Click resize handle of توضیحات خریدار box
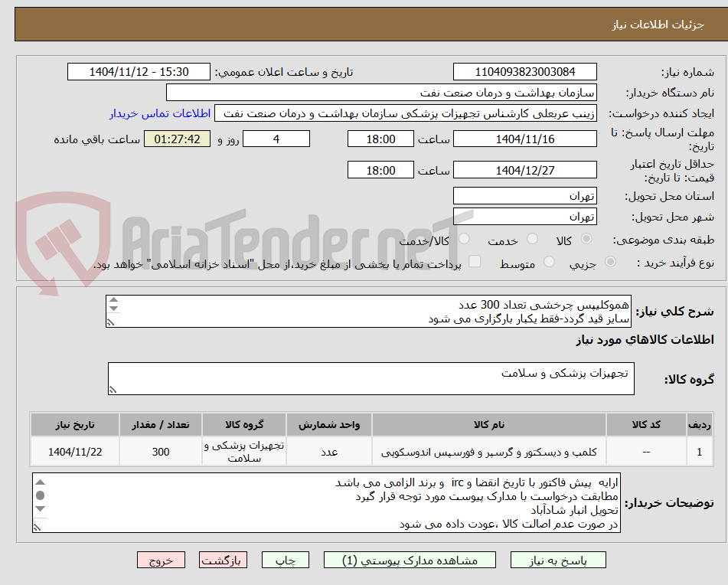This screenshot has width=728, height=585. [38, 528]
